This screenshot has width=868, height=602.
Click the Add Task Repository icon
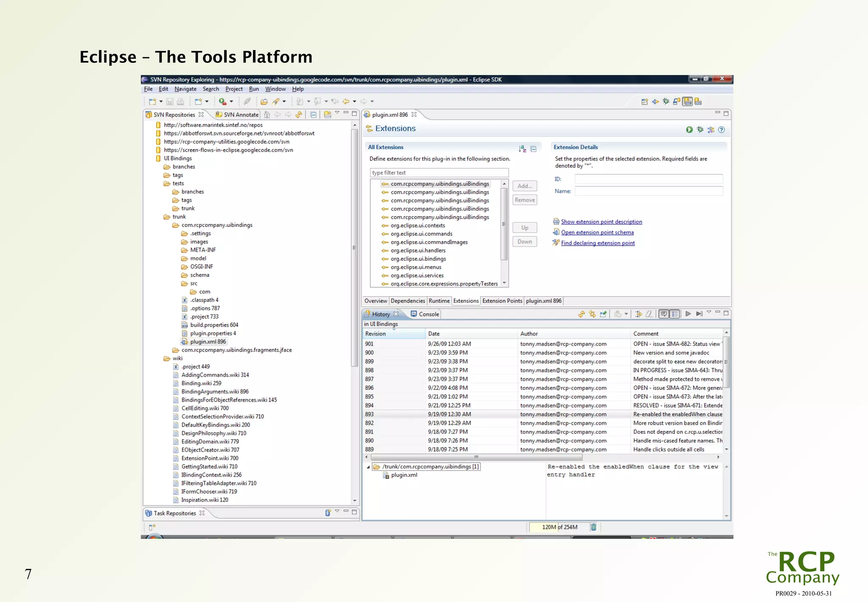pos(327,513)
